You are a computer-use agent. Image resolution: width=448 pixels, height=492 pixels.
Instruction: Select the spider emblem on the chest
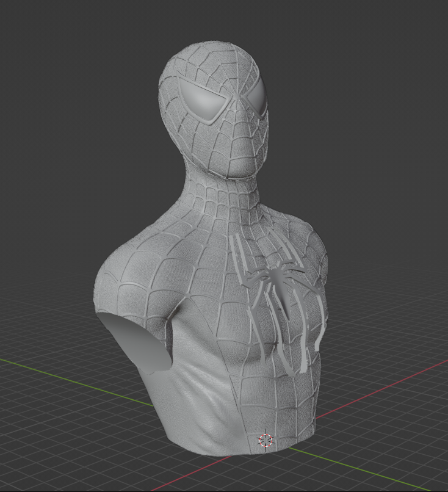(x=278, y=282)
